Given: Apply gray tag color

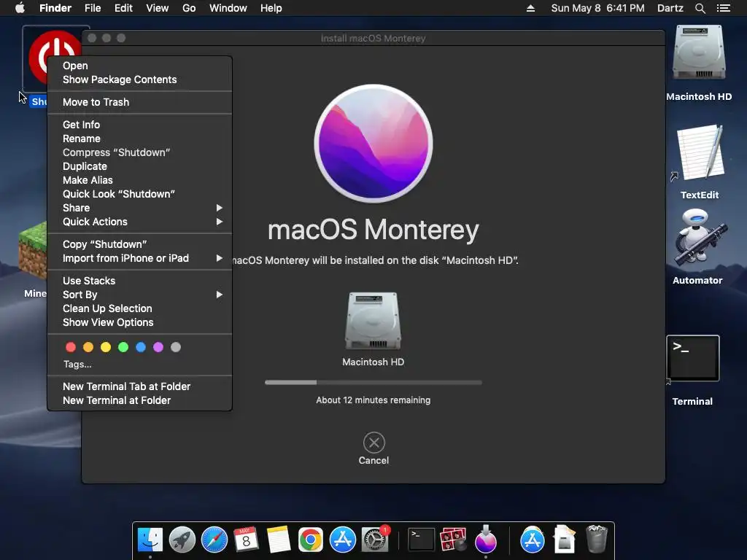Looking at the screenshot, I should pyautogui.click(x=176, y=347).
